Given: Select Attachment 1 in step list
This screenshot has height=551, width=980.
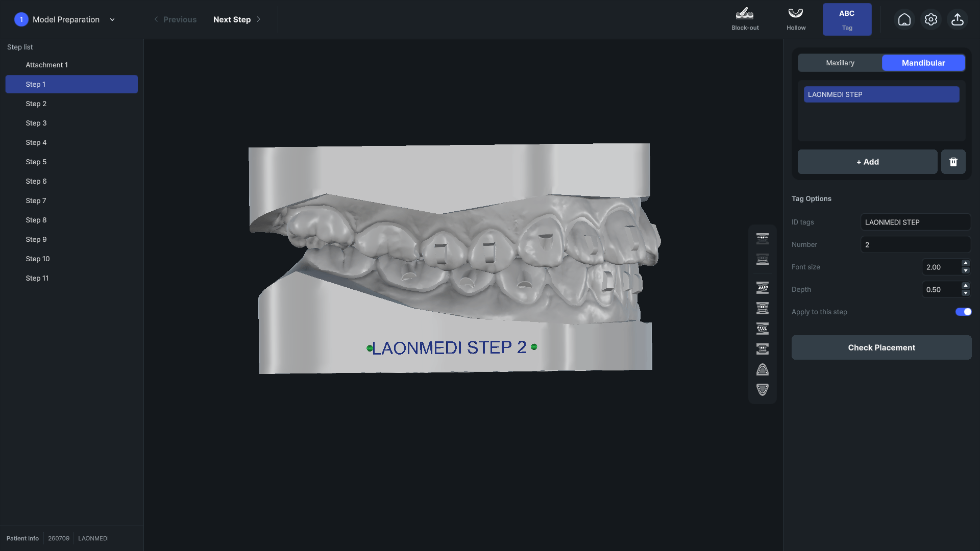Looking at the screenshot, I should coord(71,65).
